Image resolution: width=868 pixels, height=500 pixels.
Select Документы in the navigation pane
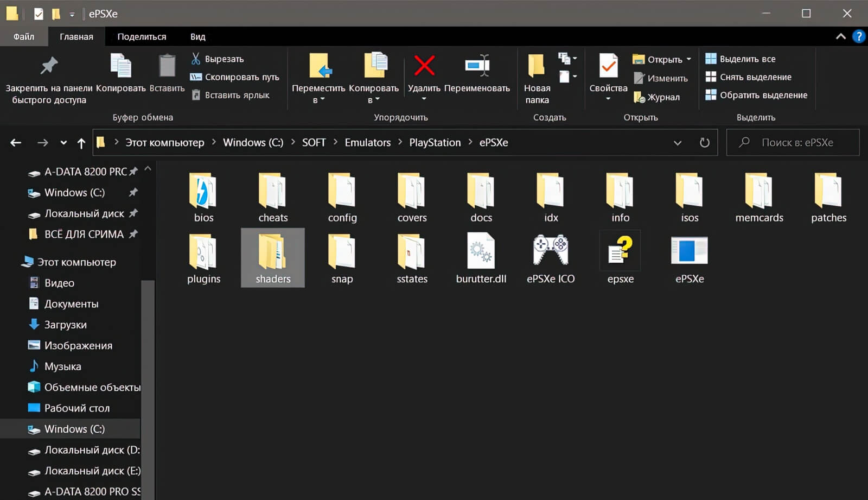[71, 304]
